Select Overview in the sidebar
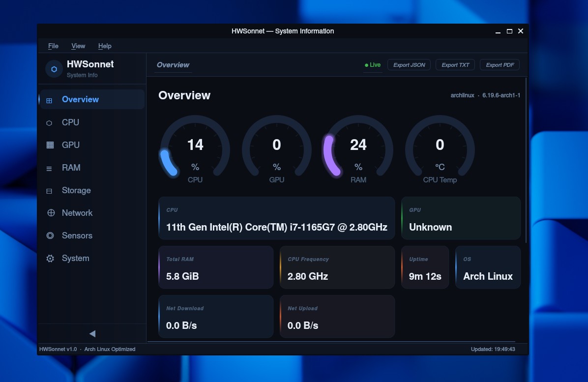The width and height of the screenshot is (588, 382). tap(92, 99)
